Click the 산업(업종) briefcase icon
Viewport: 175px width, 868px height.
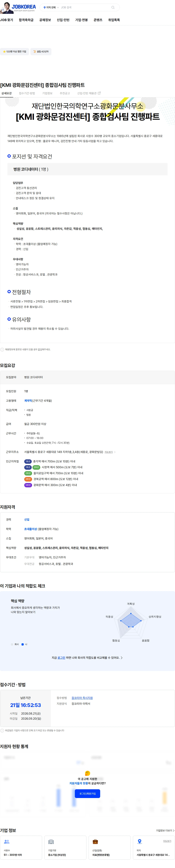(x=95, y=841)
